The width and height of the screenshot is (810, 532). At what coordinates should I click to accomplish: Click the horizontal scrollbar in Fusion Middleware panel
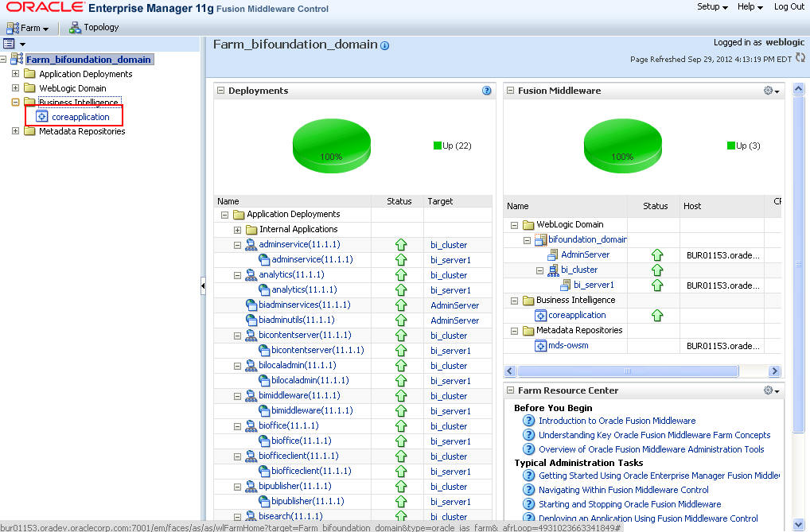[x=628, y=371]
